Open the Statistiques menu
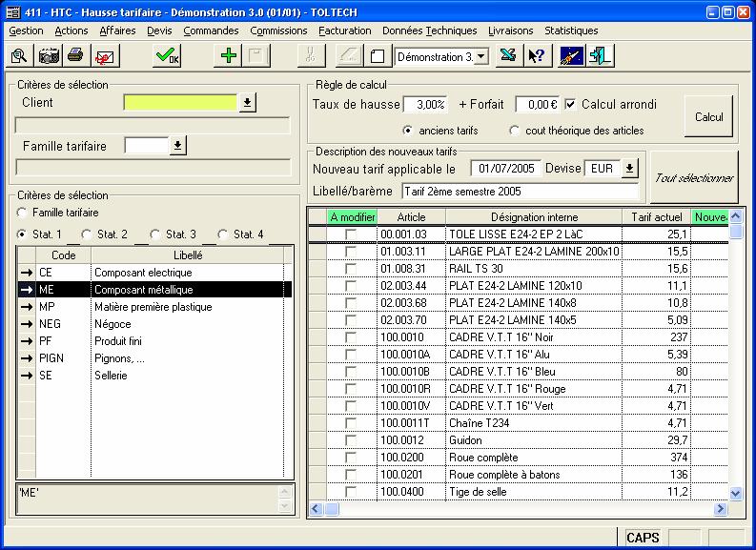 point(571,31)
